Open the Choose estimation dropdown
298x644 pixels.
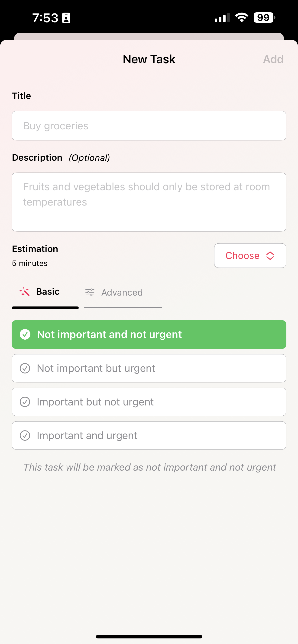[x=250, y=255]
